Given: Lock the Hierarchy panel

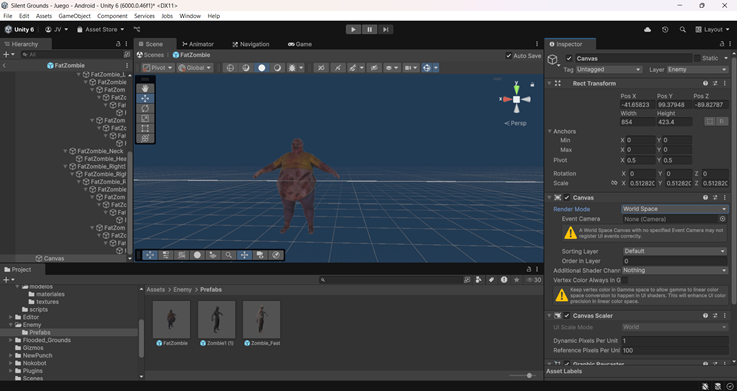Looking at the screenshot, I should [118, 44].
